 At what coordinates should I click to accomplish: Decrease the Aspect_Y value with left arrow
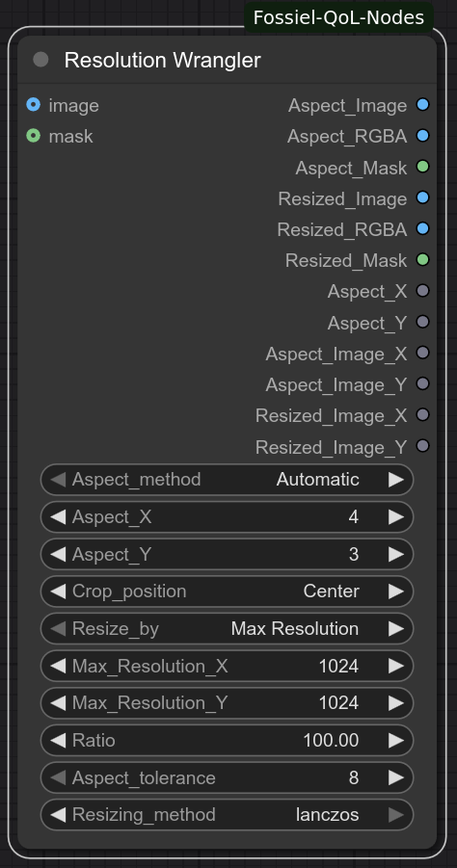(58, 554)
